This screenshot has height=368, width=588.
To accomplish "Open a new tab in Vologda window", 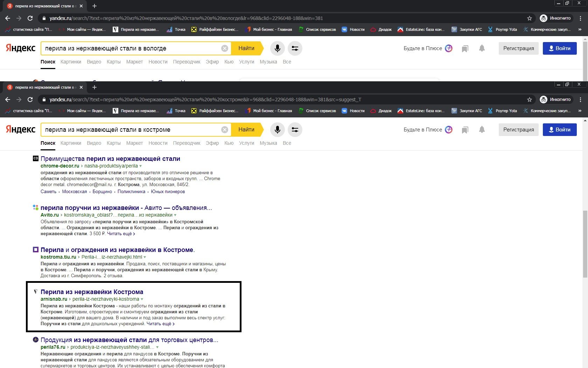I will (94, 6).
